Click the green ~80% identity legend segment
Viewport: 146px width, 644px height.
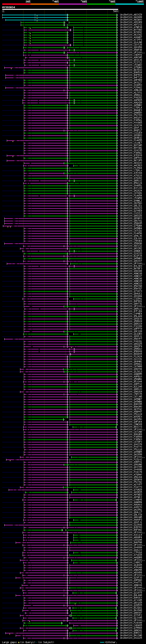point(101,4)
